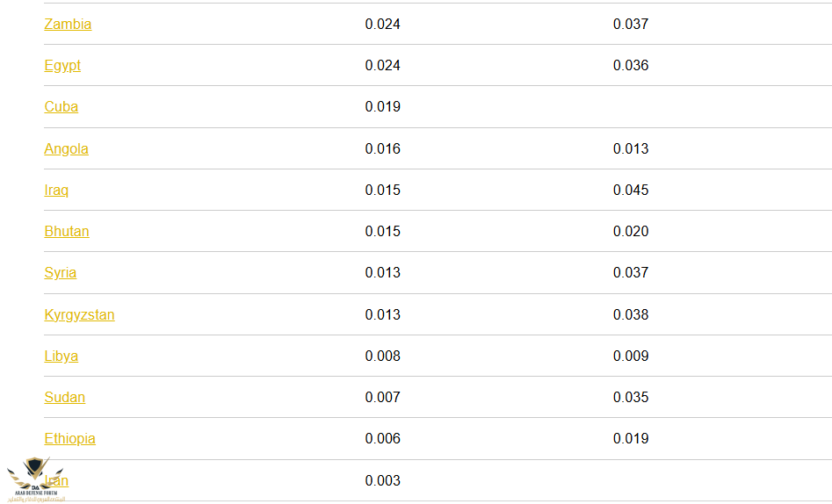Click Sudan's 0.035 value
This screenshot has height=504, width=832.
631,398
